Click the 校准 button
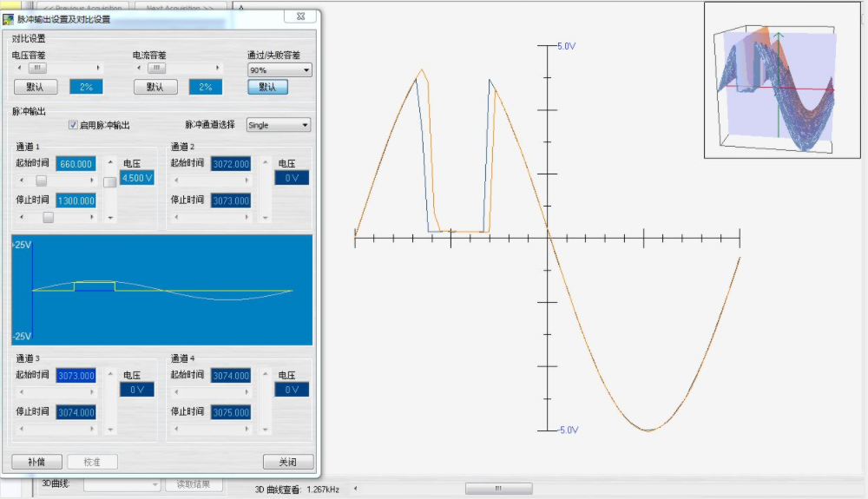The width and height of the screenshot is (868, 499). click(x=93, y=462)
